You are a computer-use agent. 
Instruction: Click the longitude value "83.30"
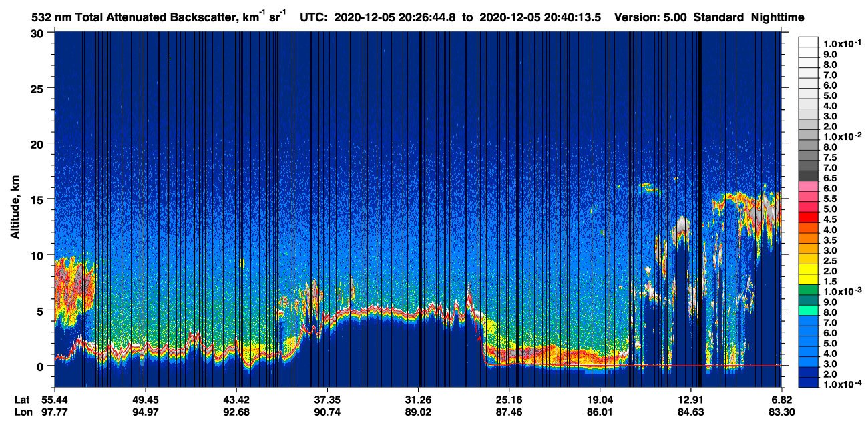(781, 412)
